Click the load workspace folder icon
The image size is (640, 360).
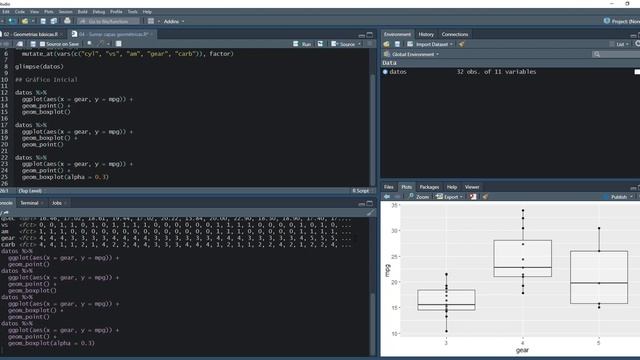pyautogui.click(x=387, y=44)
